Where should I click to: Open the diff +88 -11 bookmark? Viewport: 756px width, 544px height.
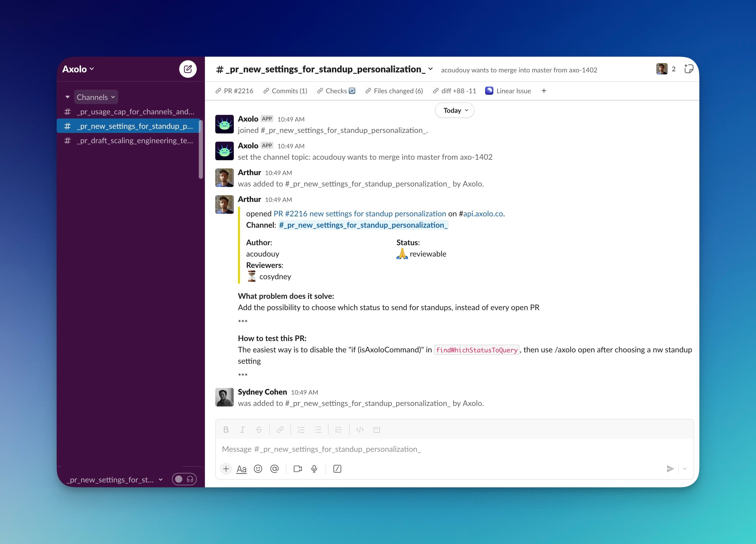click(x=454, y=91)
